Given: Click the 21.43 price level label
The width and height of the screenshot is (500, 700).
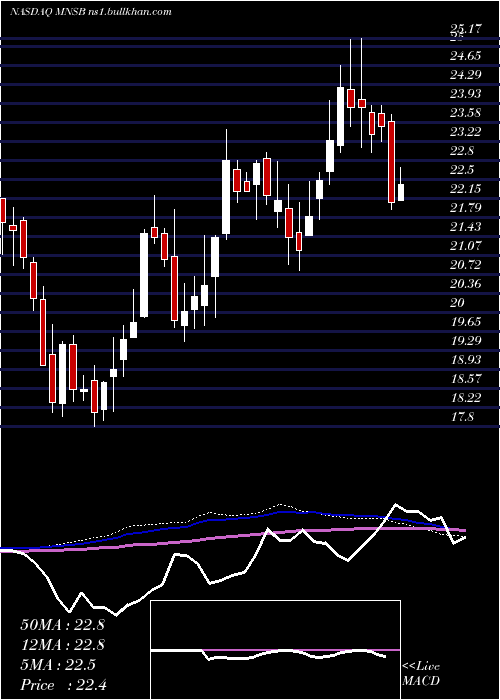Looking at the screenshot, I should 466,227.
